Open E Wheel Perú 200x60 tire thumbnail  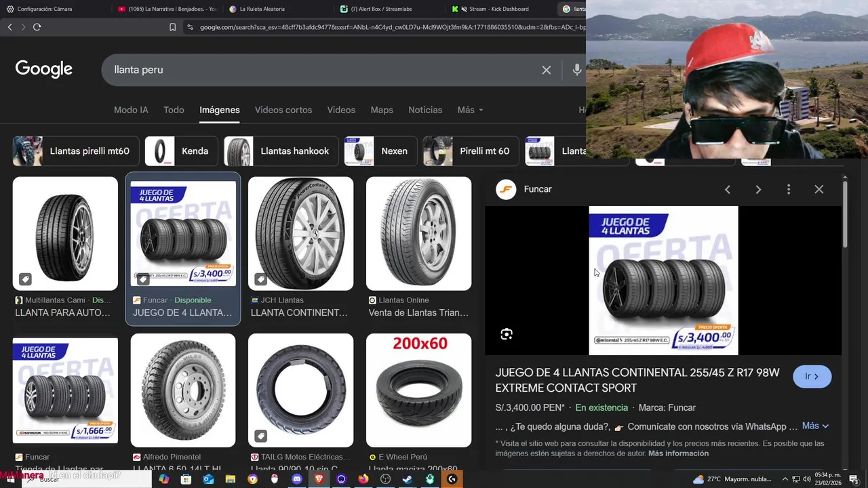click(x=418, y=390)
